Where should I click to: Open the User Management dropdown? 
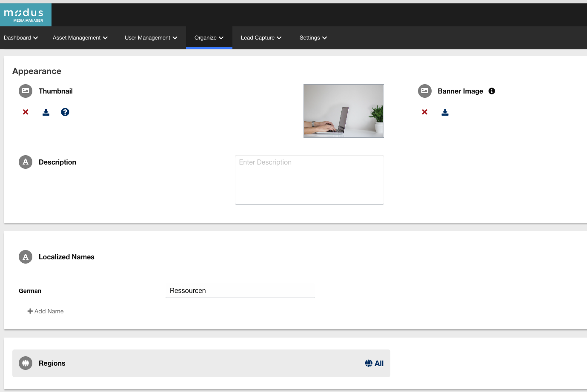click(151, 38)
